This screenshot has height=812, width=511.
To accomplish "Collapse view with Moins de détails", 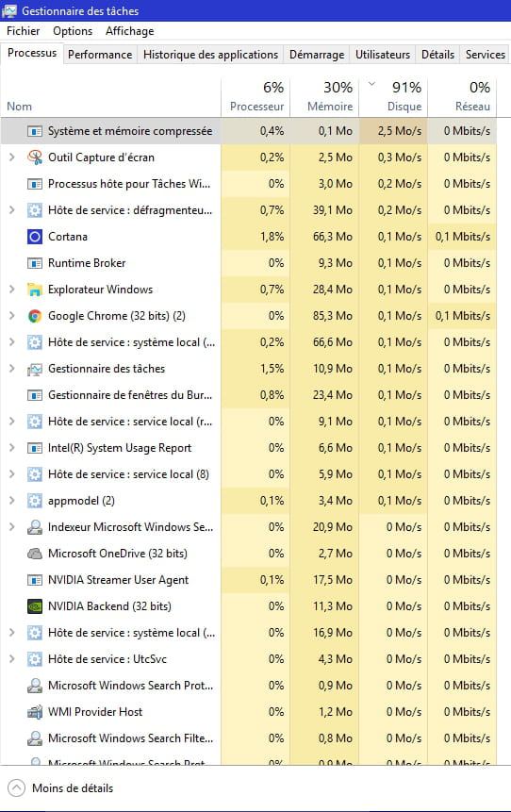I will click(60, 788).
